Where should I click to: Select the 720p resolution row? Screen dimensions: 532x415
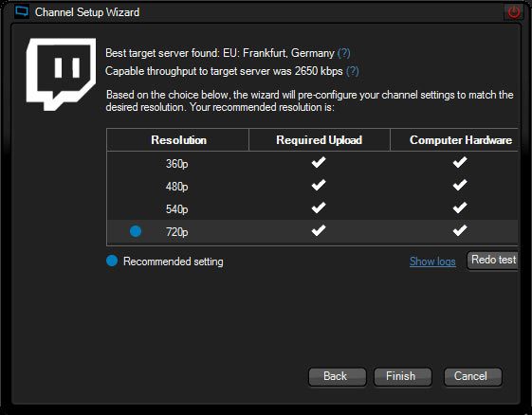coord(312,232)
